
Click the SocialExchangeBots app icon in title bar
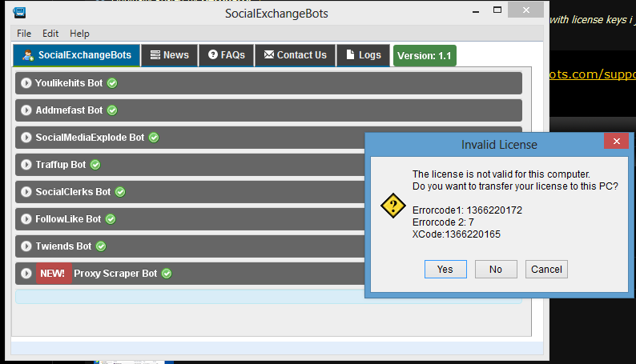pos(19,13)
